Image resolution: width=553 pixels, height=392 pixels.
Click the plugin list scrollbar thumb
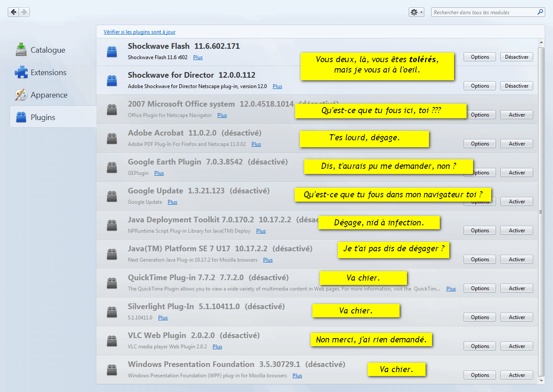click(x=541, y=212)
